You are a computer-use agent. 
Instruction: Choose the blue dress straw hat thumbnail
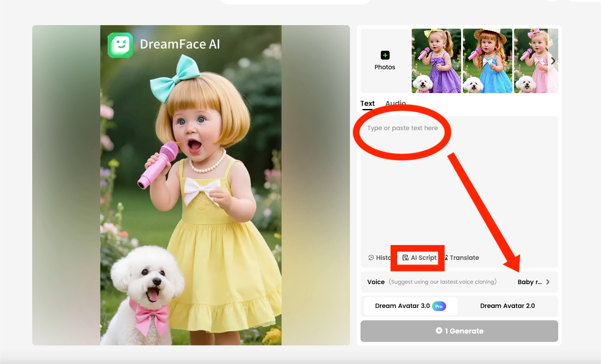[x=487, y=61]
